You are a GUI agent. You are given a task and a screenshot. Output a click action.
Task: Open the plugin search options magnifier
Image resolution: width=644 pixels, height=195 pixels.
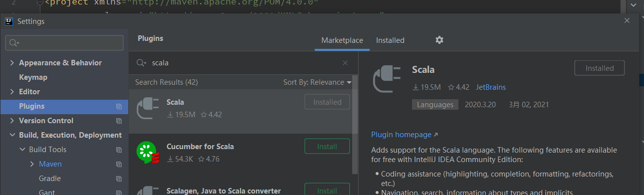(x=142, y=63)
